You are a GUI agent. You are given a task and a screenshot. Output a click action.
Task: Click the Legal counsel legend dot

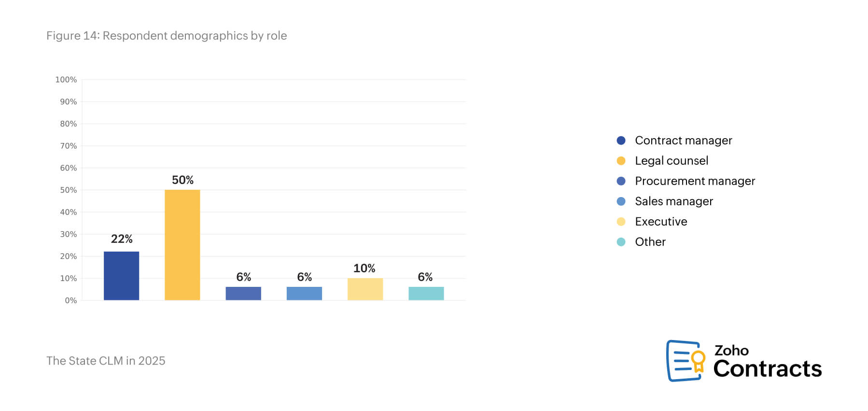(x=621, y=161)
